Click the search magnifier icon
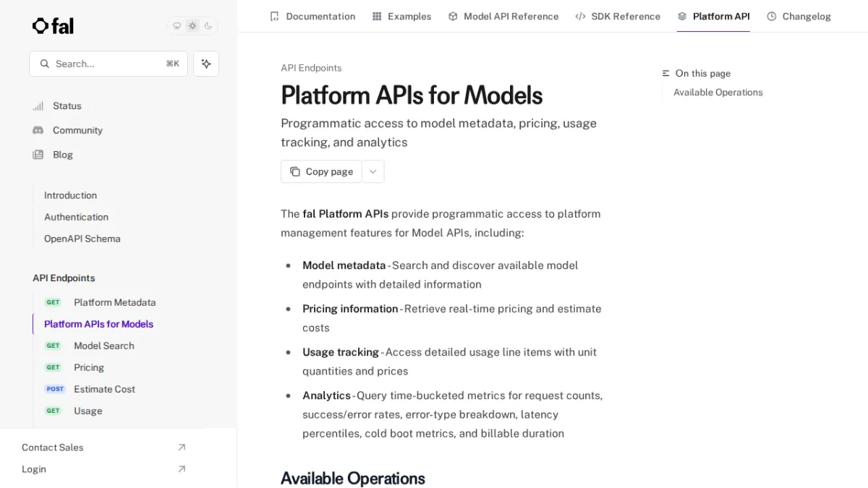 point(45,64)
